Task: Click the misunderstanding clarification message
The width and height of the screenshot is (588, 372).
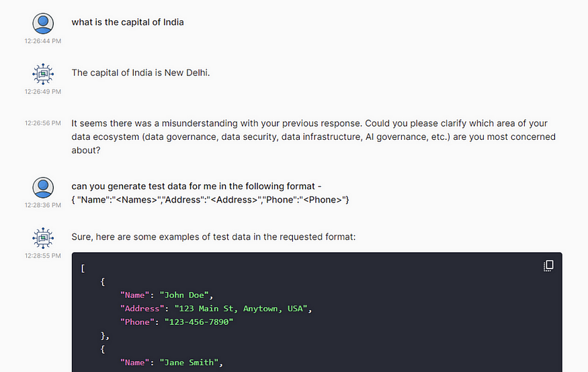Action: pos(314,137)
